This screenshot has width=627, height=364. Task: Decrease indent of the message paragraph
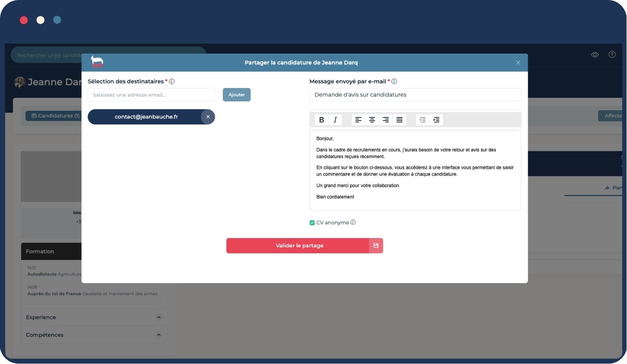pyautogui.click(x=422, y=120)
